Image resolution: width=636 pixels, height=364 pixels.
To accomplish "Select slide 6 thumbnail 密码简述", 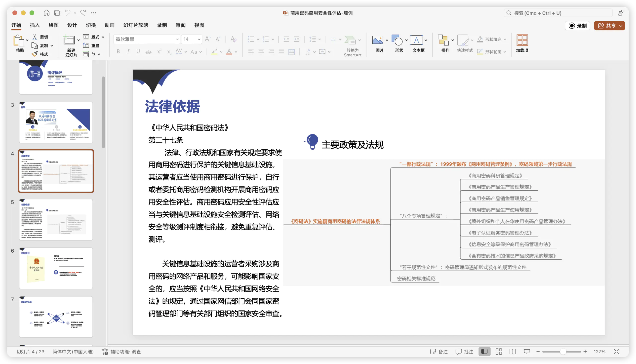I will [56, 268].
